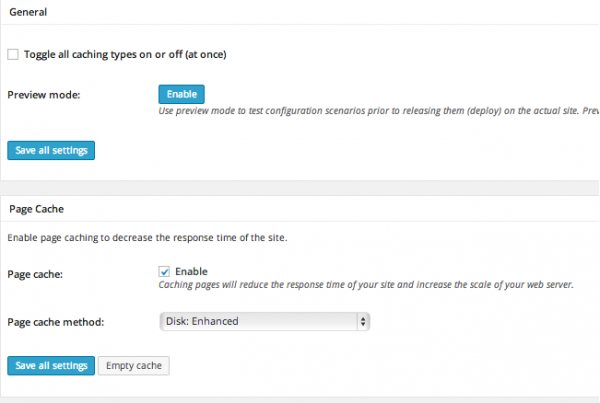Uncheck the Page cache Enable checkbox
600x403 pixels.
[164, 271]
